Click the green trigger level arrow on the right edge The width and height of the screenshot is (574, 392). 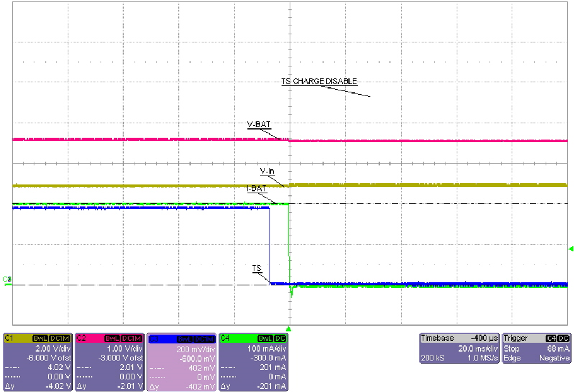click(571, 249)
